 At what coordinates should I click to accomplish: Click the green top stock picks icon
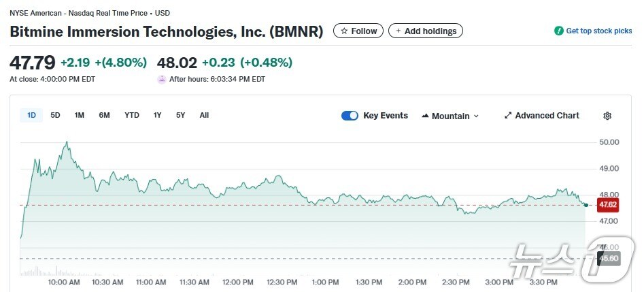tap(559, 31)
